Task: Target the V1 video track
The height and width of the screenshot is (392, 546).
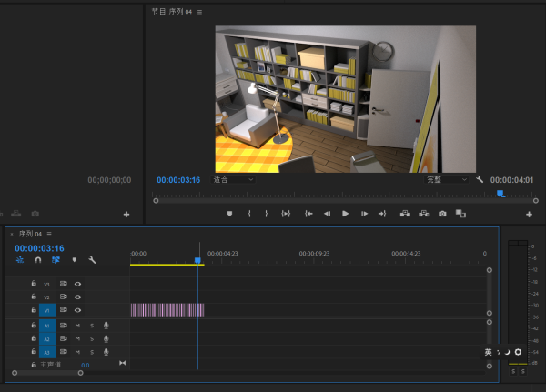Action: click(x=47, y=310)
